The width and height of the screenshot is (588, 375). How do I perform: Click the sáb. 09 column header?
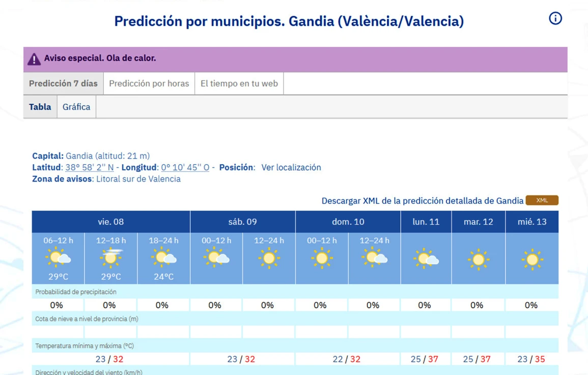[243, 222]
